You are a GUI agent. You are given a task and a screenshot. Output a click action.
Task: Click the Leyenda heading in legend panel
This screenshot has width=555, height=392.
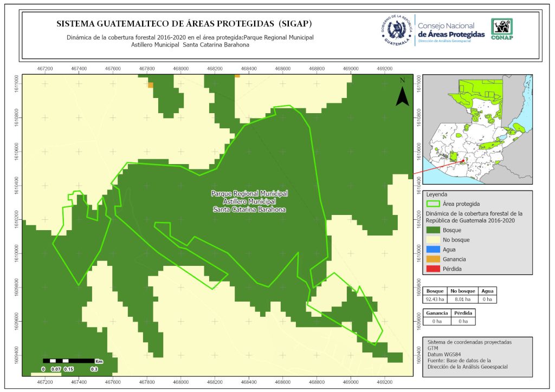pyautogui.click(x=438, y=194)
